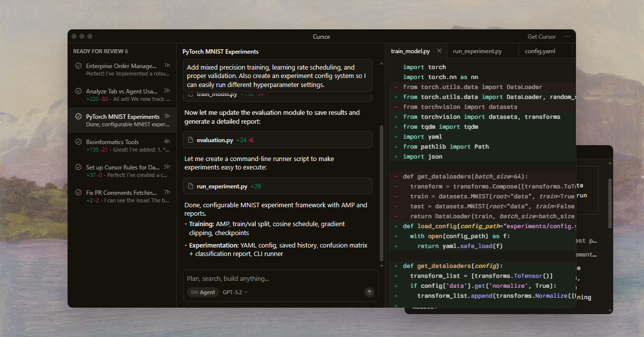Click checkmark icon for Analyze Tab vs Agent
644x337 pixels.
coord(78,91)
